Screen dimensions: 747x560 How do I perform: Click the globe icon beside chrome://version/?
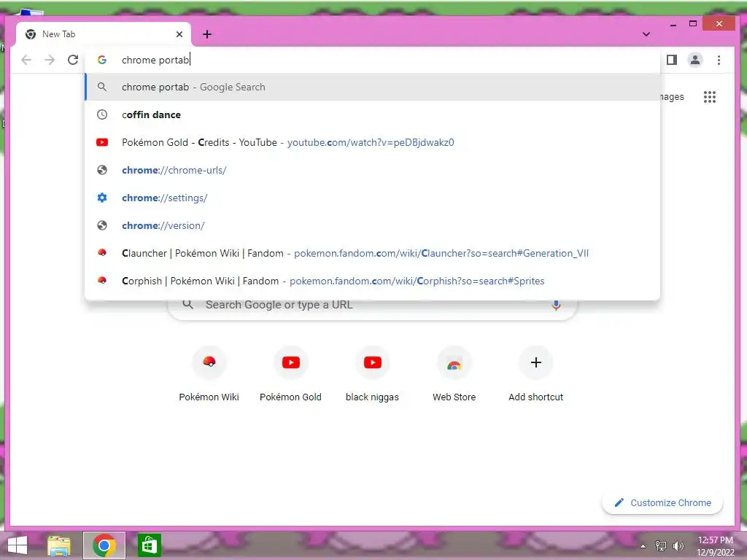[x=102, y=225]
